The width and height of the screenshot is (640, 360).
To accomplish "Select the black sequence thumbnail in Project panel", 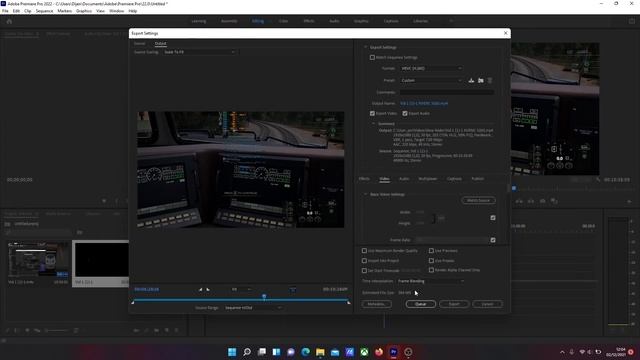I will point(101,260).
